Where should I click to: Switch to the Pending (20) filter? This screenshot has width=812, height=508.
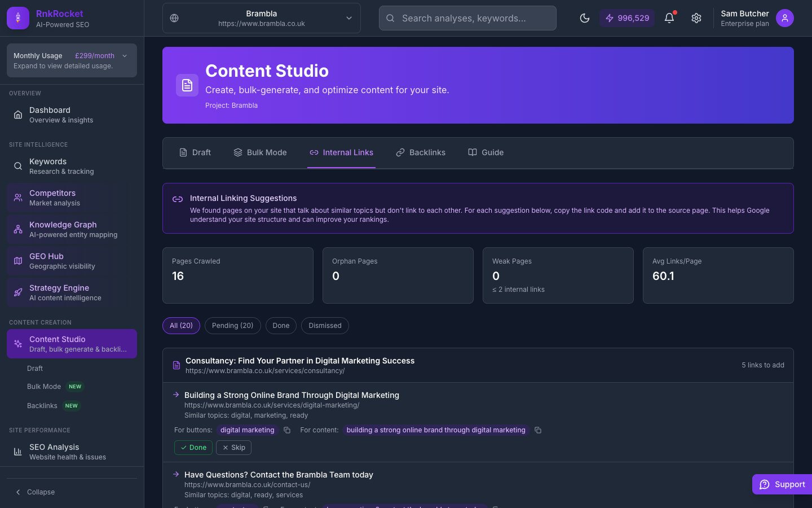click(x=232, y=326)
